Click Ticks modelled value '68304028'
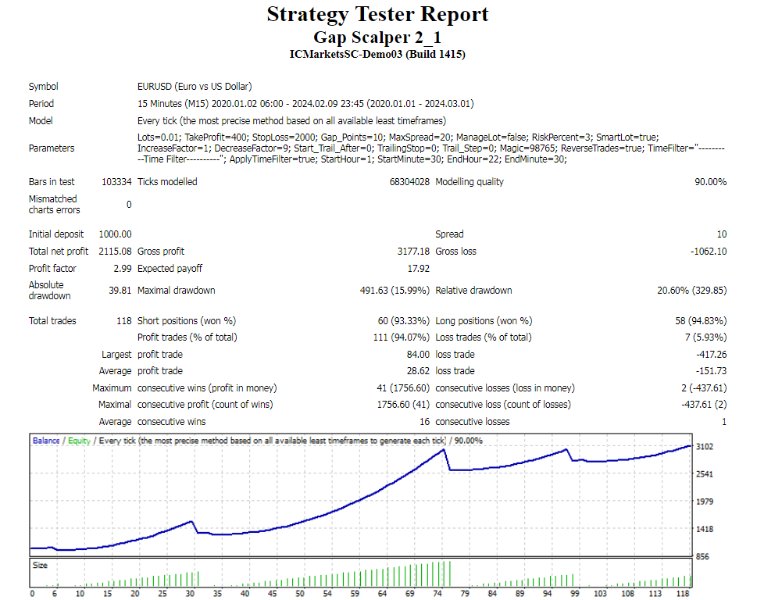Viewport: 757px width, 600px height. pos(409,182)
